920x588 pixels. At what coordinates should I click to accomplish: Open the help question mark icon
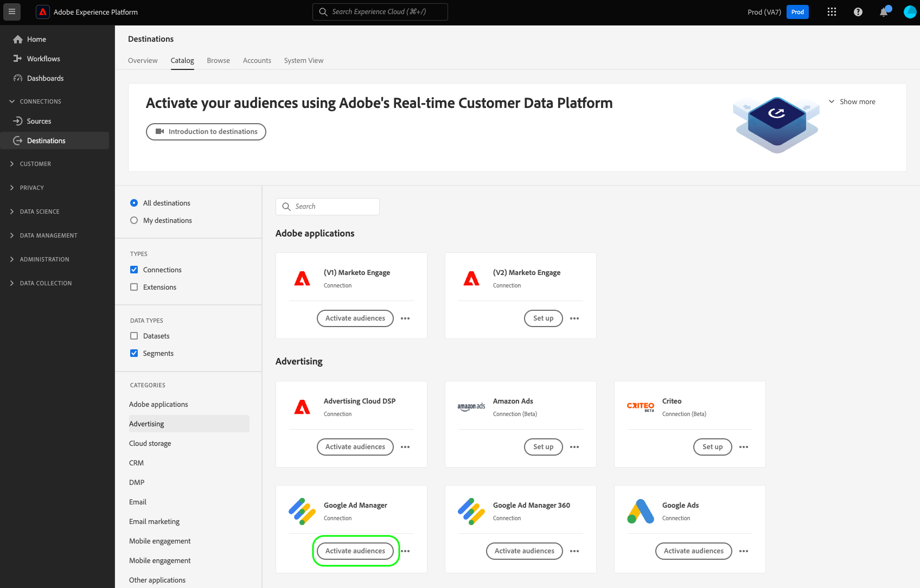(x=858, y=12)
